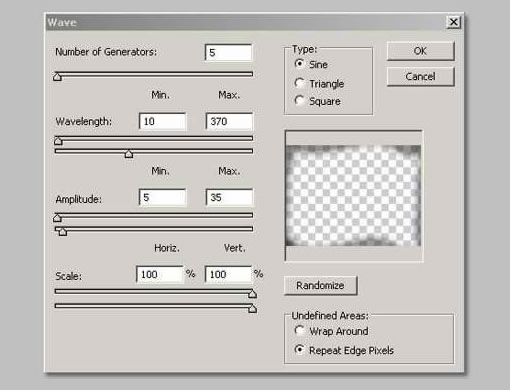The image size is (510, 390).
Task: Click the Number of Generators slider handle
Action: pyautogui.click(x=57, y=77)
